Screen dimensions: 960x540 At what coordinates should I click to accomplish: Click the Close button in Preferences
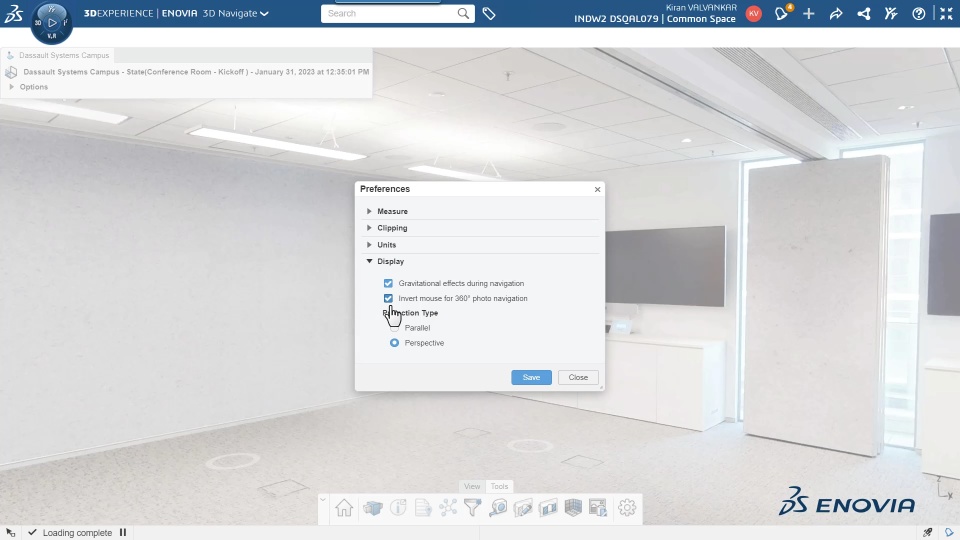pyautogui.click(x=578, y=377)
